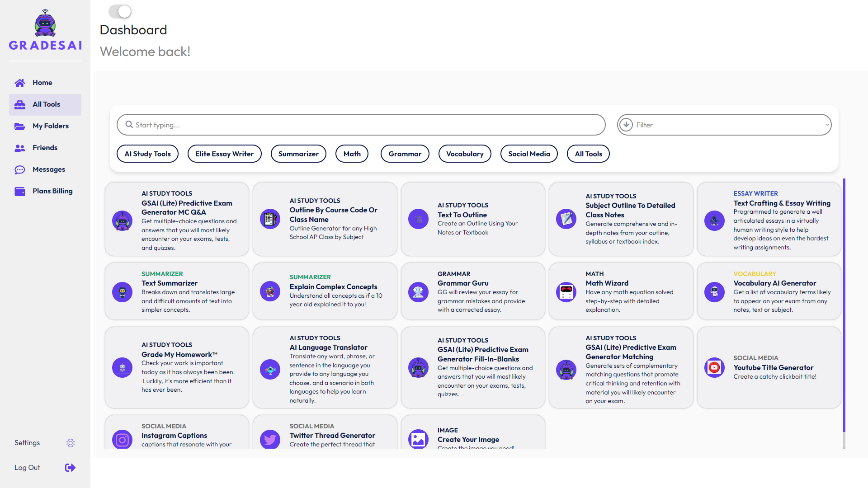Select the Vocabulary category button

[465, 154]
